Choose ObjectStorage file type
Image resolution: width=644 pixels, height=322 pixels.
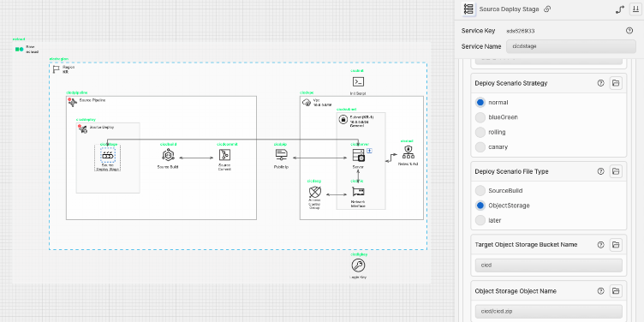click(x=480, y=206)
